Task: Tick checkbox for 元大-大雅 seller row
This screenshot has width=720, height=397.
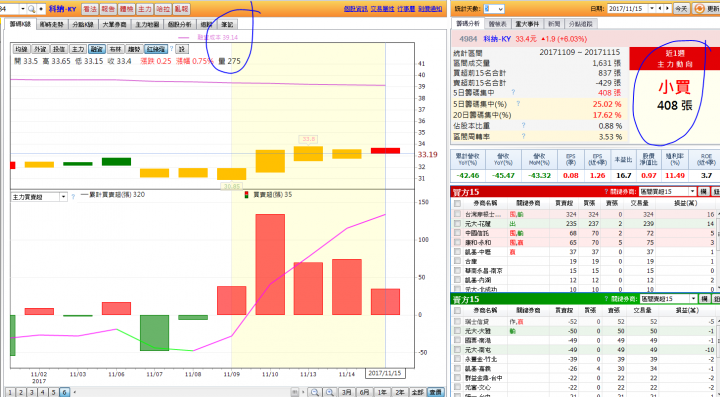Action: tap(457, 331)
